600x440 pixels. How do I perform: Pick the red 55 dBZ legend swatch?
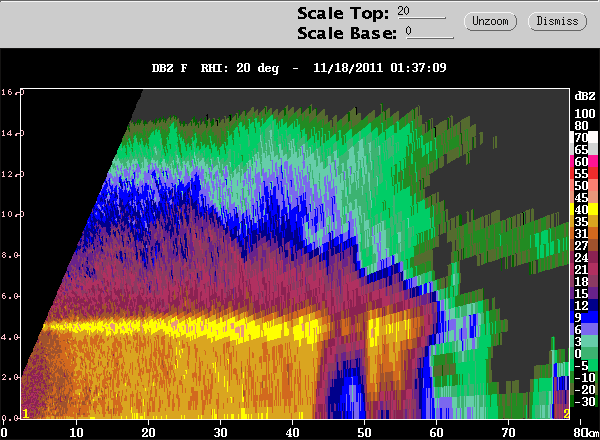[x=584, y=173]
